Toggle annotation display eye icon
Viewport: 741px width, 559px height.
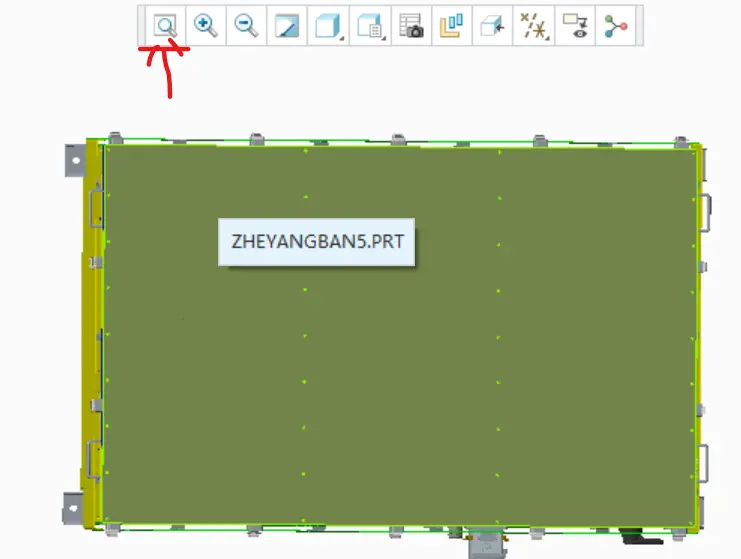[575, 26]
